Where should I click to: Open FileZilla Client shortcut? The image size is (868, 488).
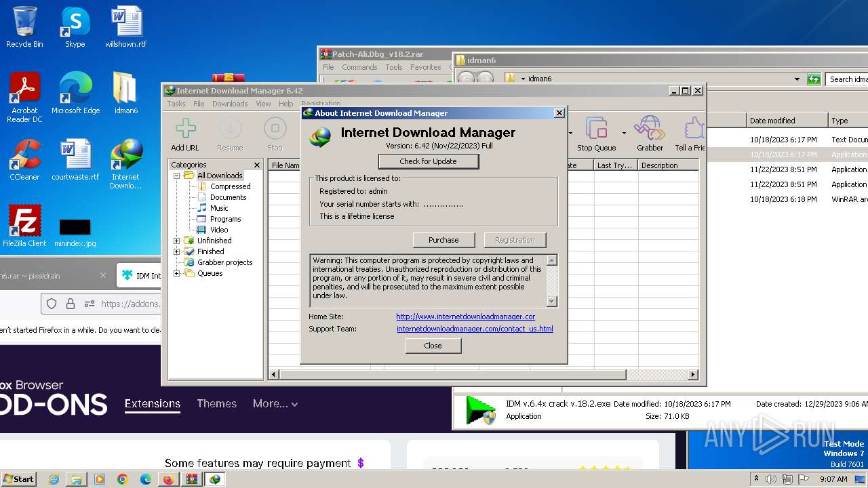(x=24, y=226)
